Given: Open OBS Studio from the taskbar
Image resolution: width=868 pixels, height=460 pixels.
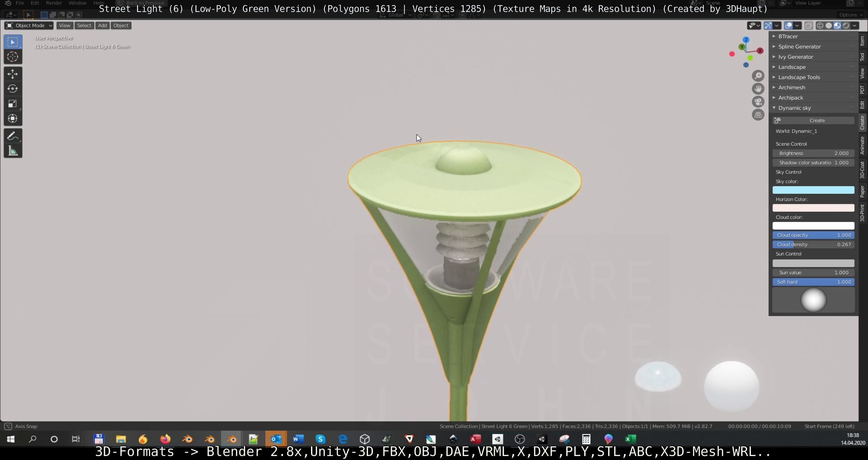Looking at the screenshot, I should tap(520, 439).
